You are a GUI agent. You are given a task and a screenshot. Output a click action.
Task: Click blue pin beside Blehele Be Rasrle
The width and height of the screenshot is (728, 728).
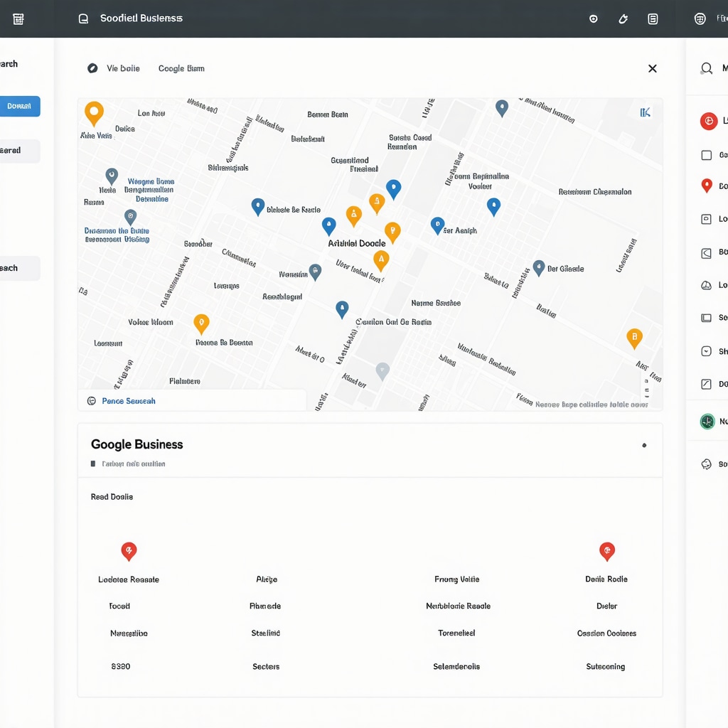click(x=258, y=207)
